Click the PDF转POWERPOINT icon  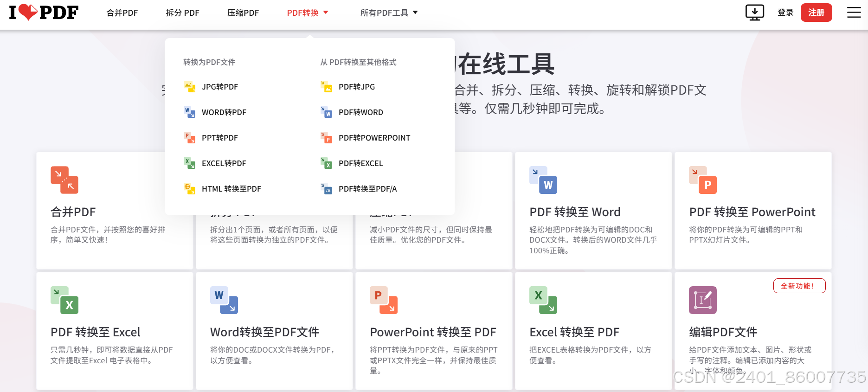(x=326, y=138)
